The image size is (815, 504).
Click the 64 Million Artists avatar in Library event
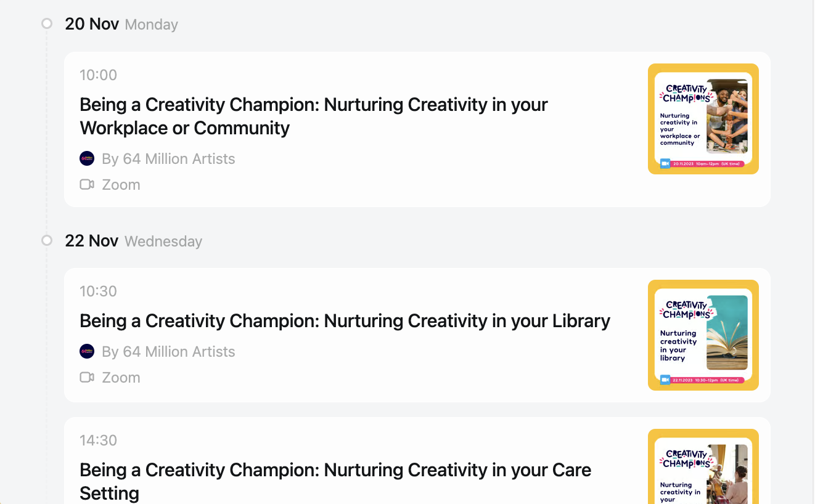(x=87, y=351)
